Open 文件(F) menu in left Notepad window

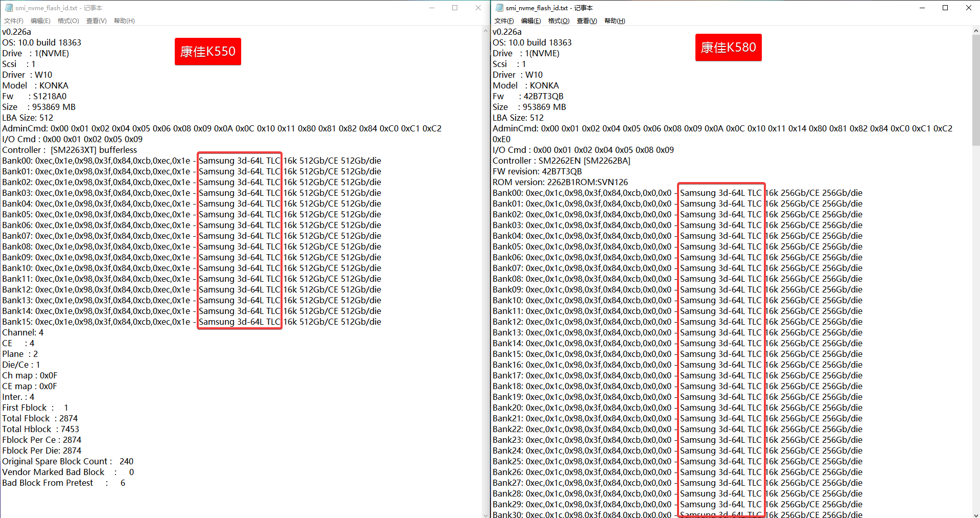(x=14, y=21)
